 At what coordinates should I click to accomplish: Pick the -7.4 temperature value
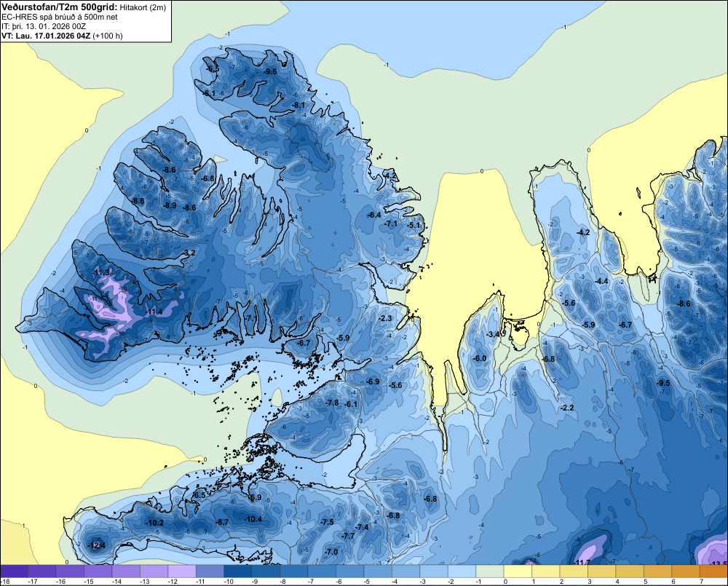(362, 528)
